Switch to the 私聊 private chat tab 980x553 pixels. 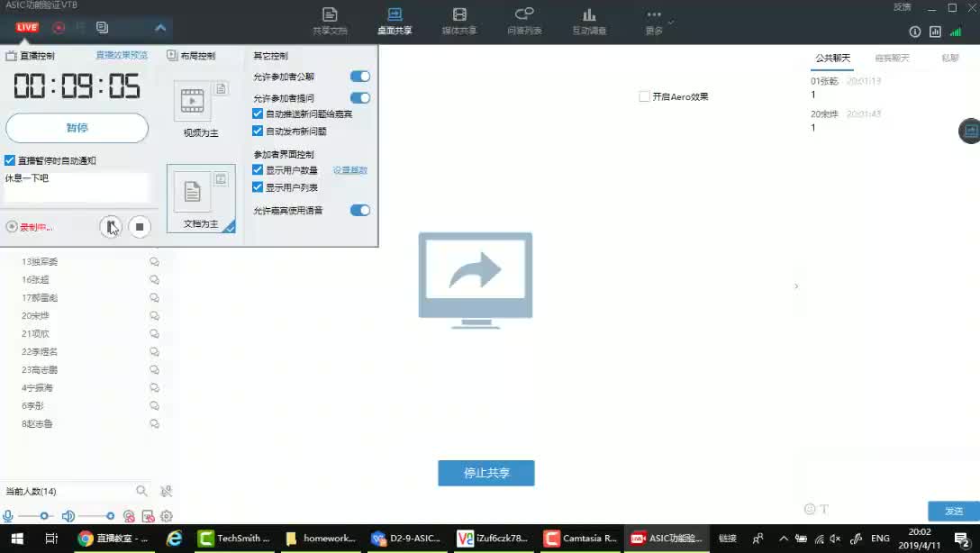click(950, 59)
